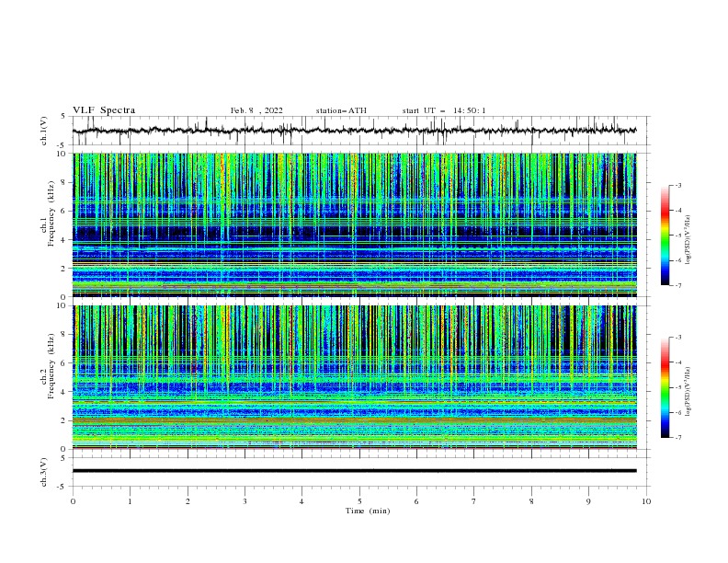Click the ch.2 spectrogram red line near 2 kHz
Image resolution: width=728 pixels, height=563 pixels.
point(354,420)
